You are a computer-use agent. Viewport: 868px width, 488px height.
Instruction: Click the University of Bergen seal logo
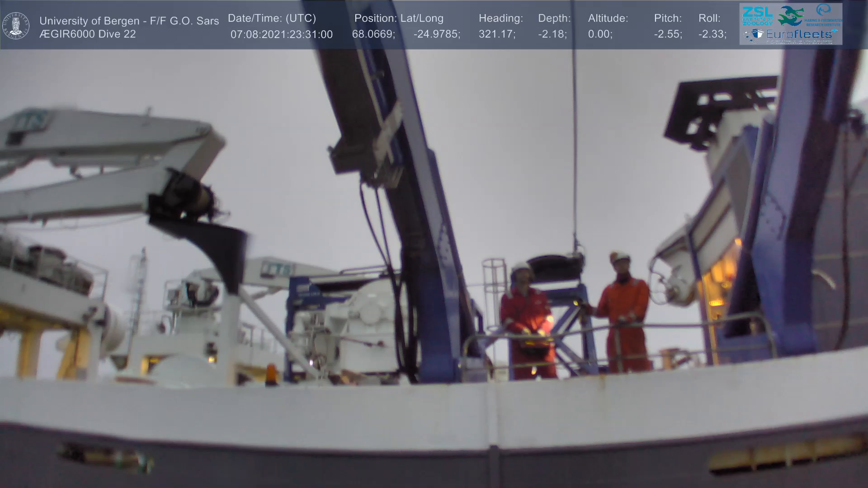point(16,25)
